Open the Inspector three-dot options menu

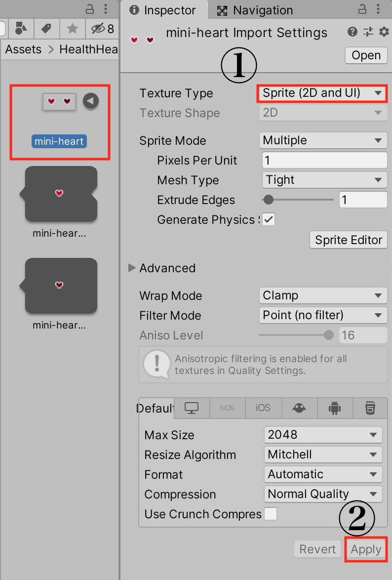pyautogui.click(x=378, y=9)
